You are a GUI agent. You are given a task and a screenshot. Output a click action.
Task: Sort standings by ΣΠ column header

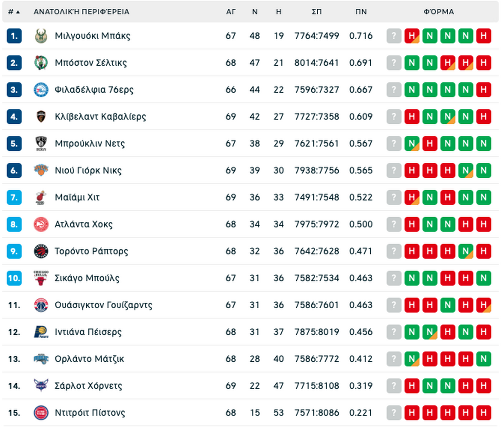[317, 12]
